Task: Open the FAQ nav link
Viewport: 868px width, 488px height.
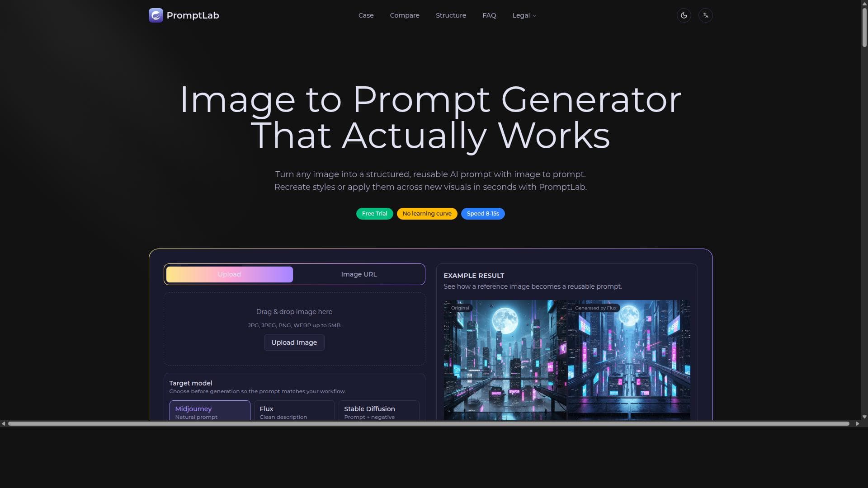Action: pos(489,15)
